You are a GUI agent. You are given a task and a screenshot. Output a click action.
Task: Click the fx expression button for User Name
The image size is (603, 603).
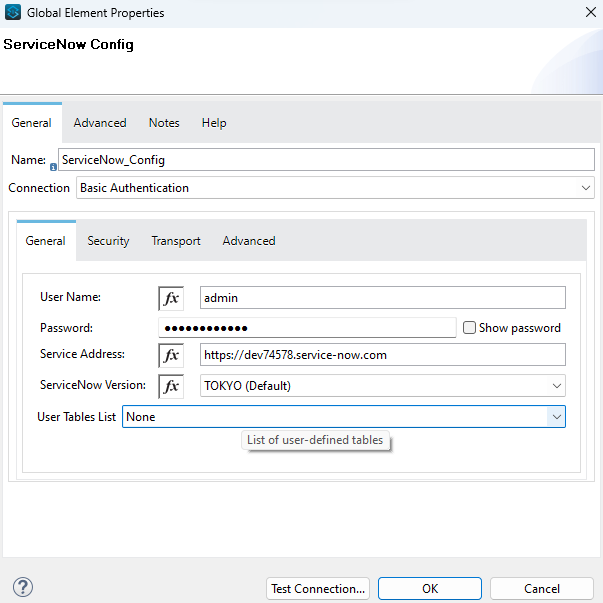171,298
